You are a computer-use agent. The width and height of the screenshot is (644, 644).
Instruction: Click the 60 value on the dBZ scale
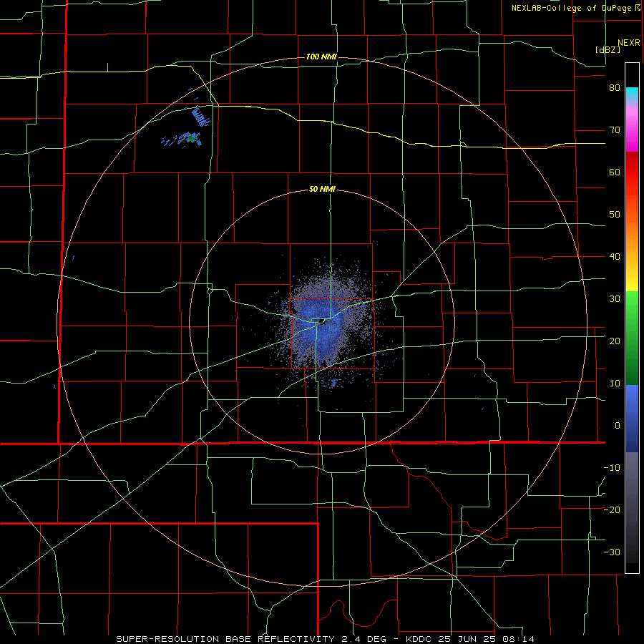615,172
